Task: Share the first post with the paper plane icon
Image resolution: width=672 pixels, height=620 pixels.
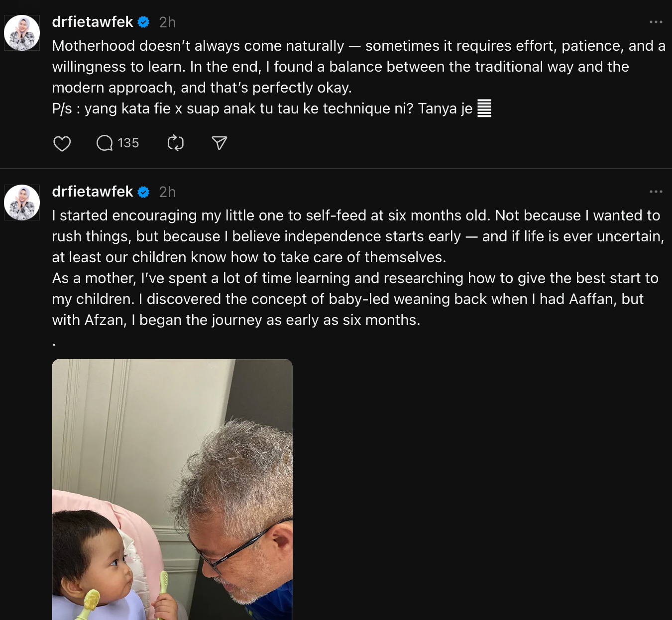Action: coord(220,143)
